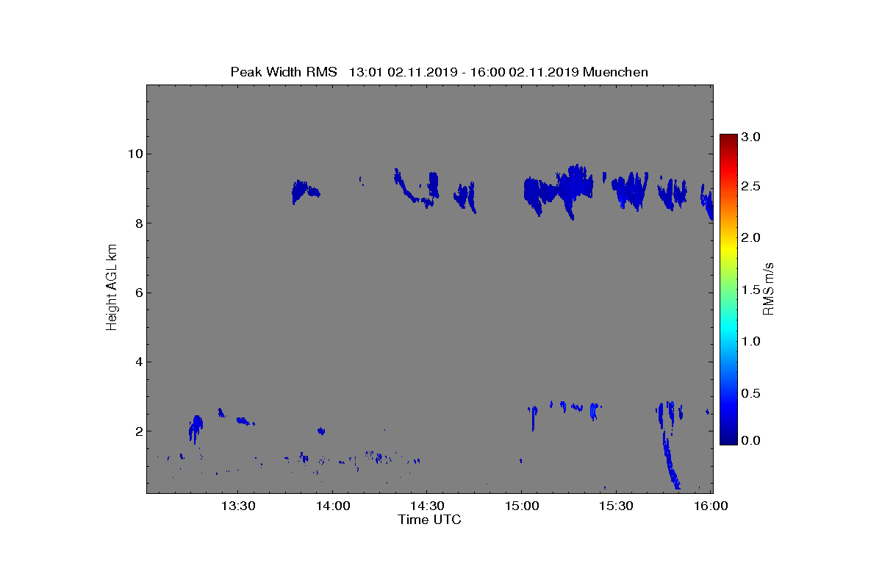Click the colorbar value 0.5

[751, 393]
